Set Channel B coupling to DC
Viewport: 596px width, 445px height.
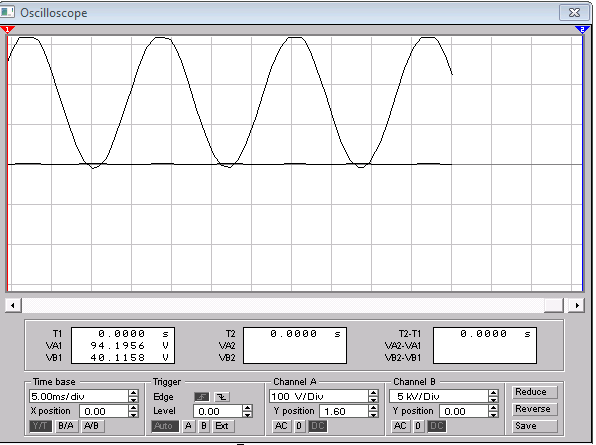click(x=436, y=426)
